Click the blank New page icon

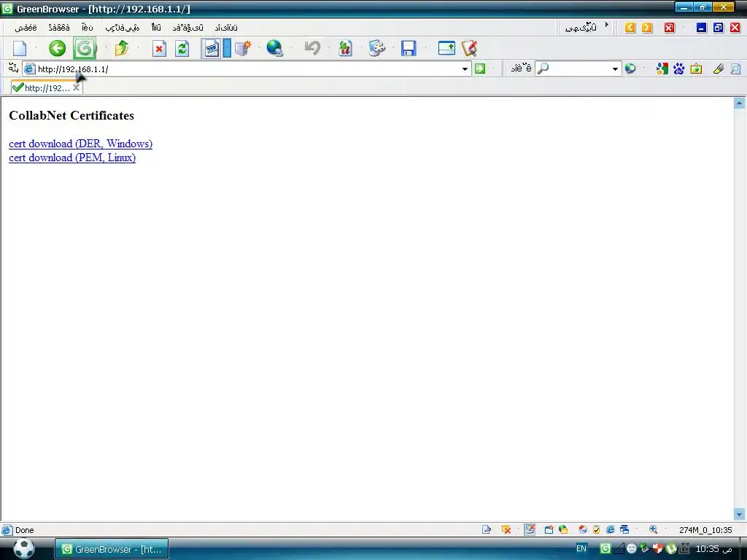(x=20, y=48)
